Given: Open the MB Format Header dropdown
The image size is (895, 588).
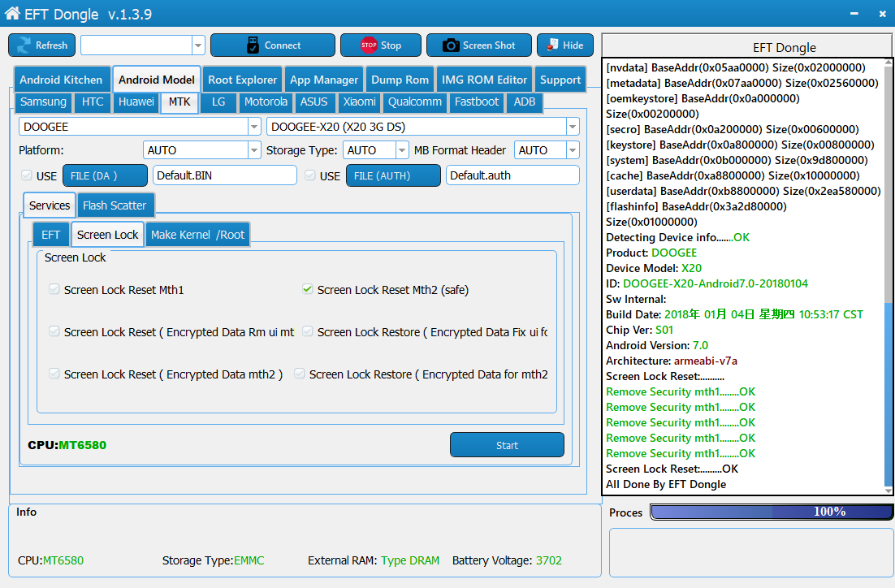Looking at the screenshot, I should [x=573, y=150].
